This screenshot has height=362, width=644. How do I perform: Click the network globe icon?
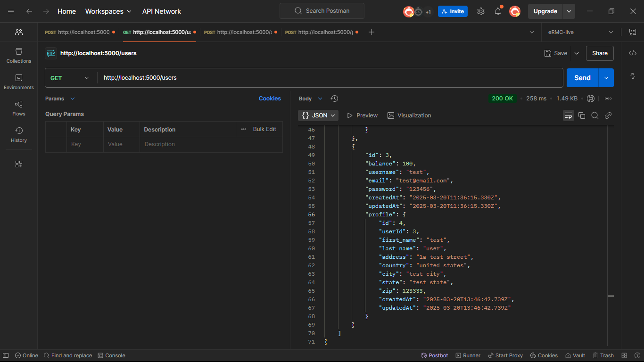tap(591, 99)
